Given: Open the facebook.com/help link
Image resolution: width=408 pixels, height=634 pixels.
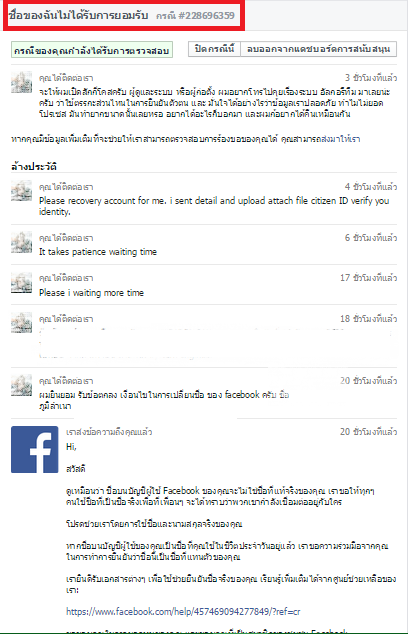Looking at the screenshot, I should (183, 612).
